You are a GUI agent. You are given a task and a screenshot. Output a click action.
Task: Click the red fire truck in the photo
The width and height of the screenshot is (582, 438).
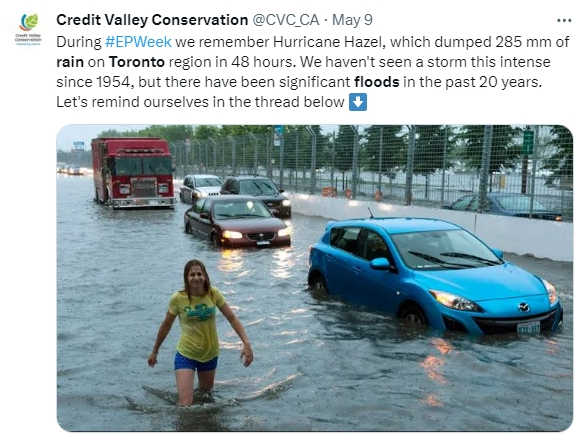click(x=133, y=173)
